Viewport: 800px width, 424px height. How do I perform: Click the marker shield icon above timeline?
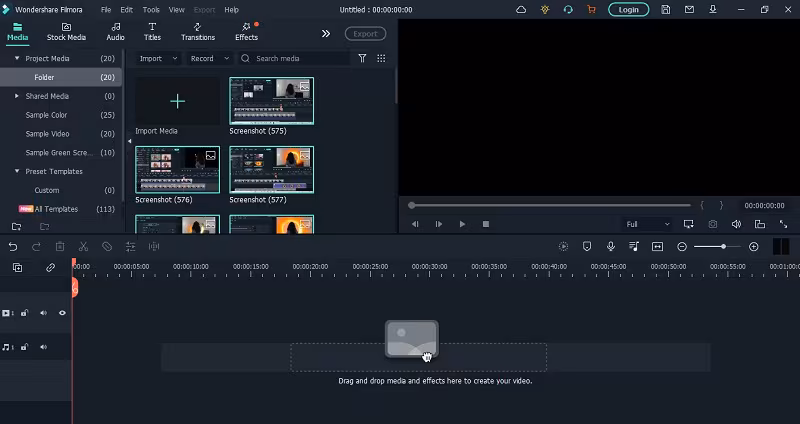pos(586,246)
